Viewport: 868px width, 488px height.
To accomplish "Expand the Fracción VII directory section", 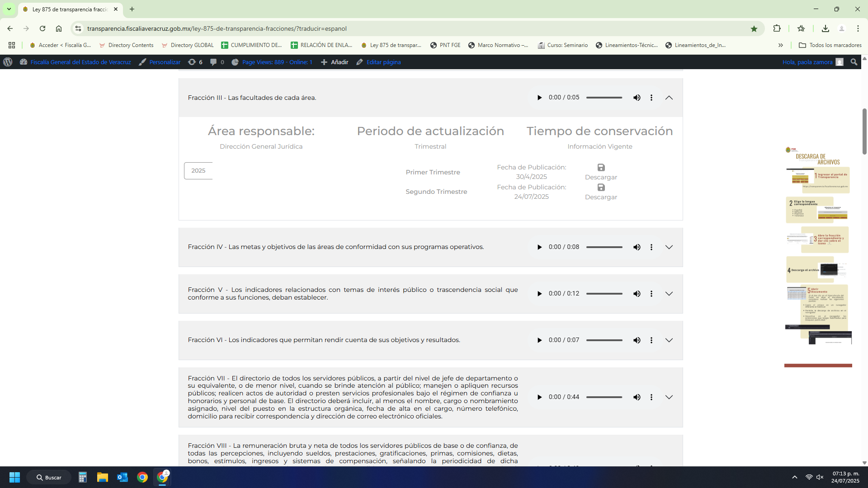I will point(669,397).
